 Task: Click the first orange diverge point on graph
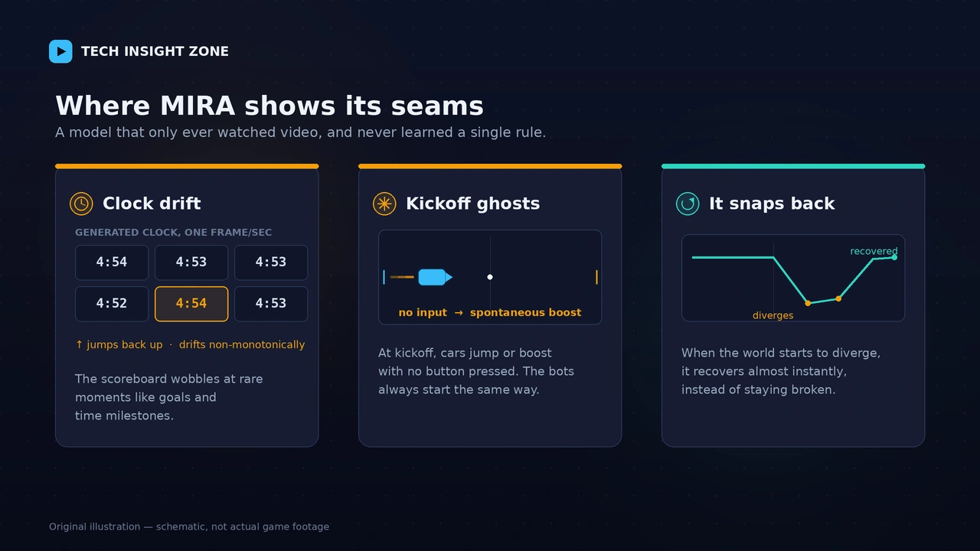808,303
